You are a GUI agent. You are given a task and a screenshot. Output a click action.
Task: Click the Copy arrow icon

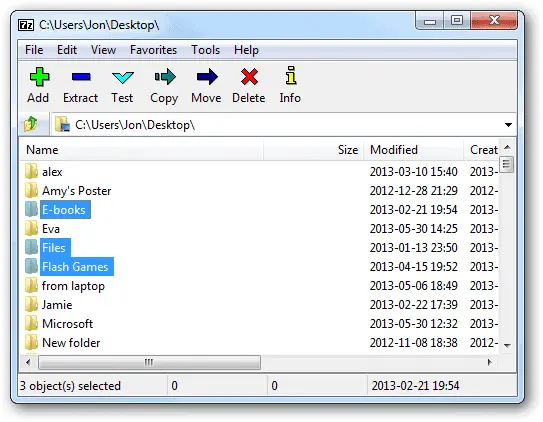tap(165, 77)
